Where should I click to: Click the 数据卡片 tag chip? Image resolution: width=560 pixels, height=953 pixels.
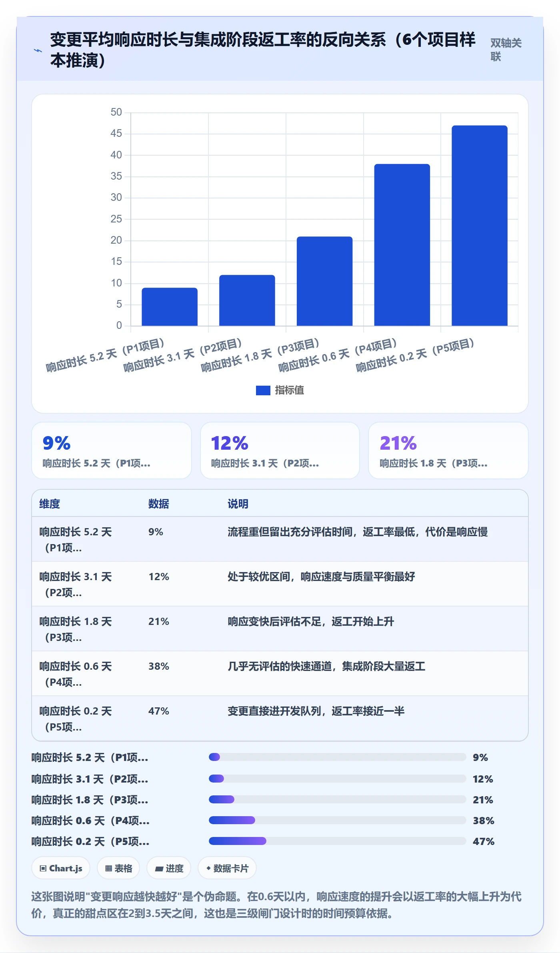click(x=227, y=868)
